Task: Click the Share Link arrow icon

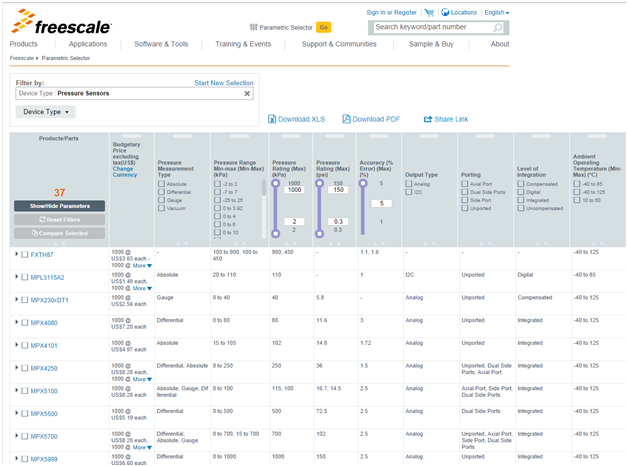Action: (x=428, y=119)
